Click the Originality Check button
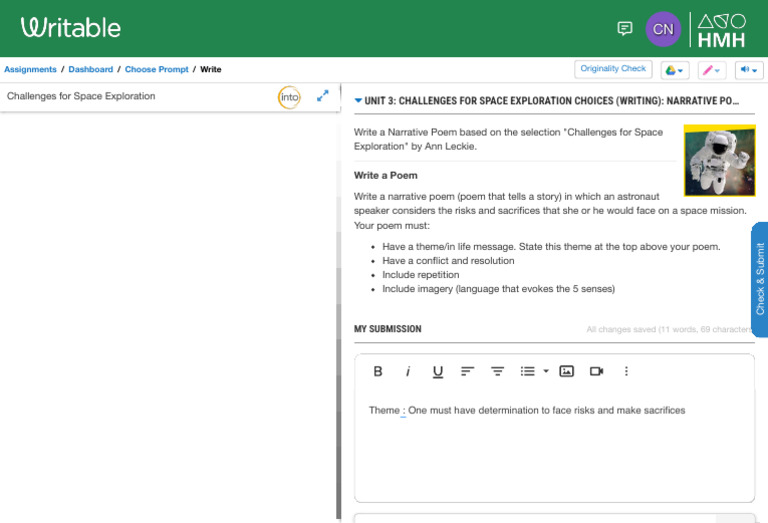 pos(613,69)
